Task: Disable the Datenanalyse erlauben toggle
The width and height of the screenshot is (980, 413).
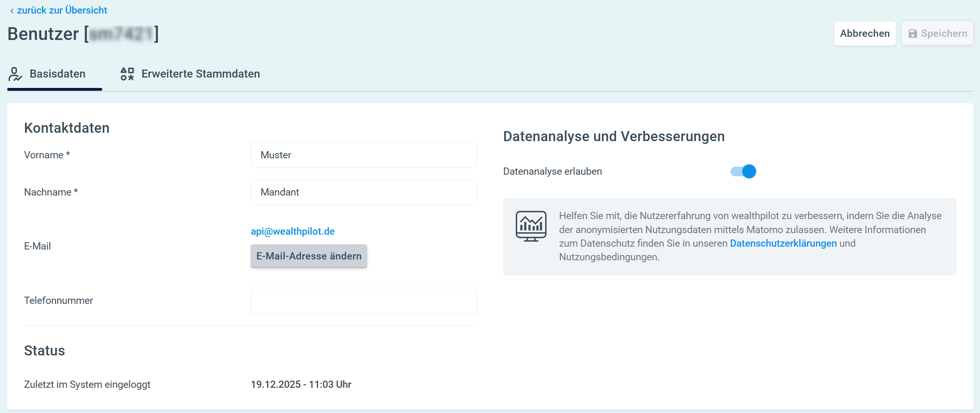Action: coord(743,172)
